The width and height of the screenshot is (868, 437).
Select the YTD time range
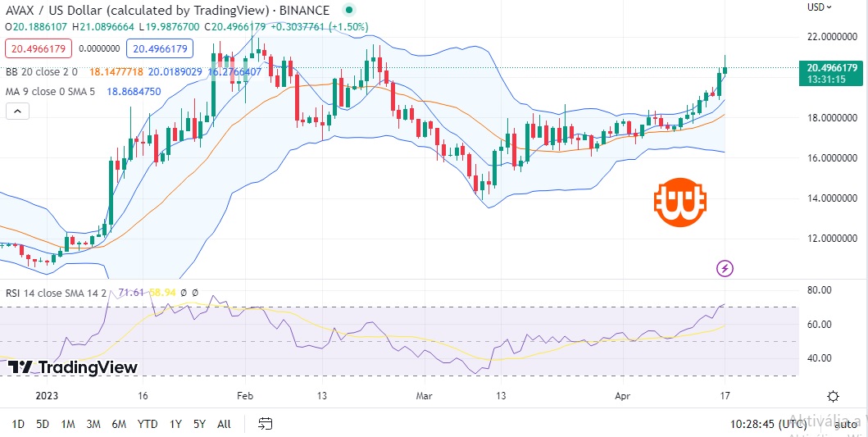(x=148, y=424)
